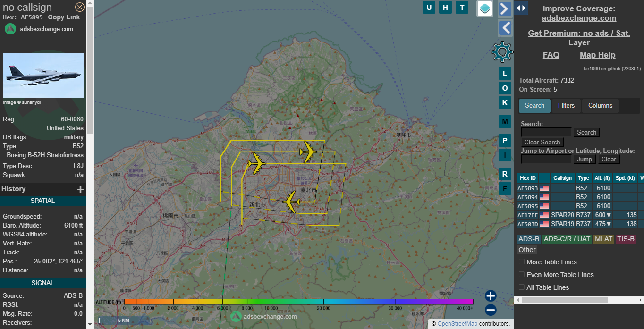Toggle the K map button
Screen dimensions: 644x329
[505, 103]
